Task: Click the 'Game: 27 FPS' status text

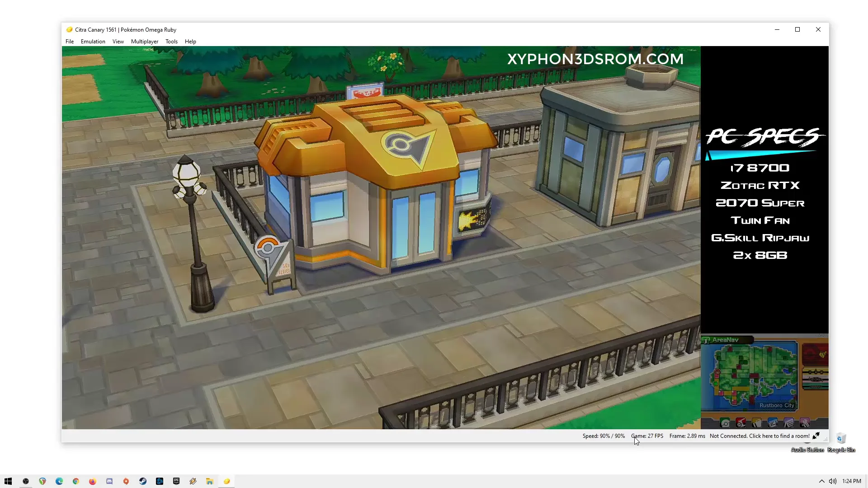Action: (x=647, y=436)
